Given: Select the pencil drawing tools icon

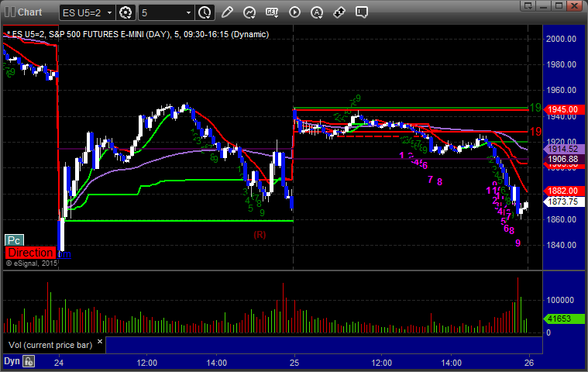Looking at the screenshot, I should [227, 12].
